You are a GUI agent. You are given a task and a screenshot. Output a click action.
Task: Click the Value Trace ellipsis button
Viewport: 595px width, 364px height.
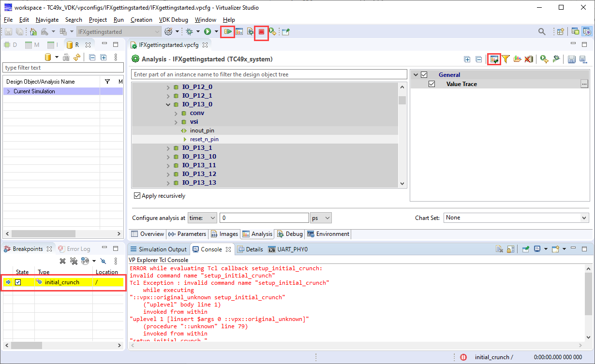click(x=584, y=84)
